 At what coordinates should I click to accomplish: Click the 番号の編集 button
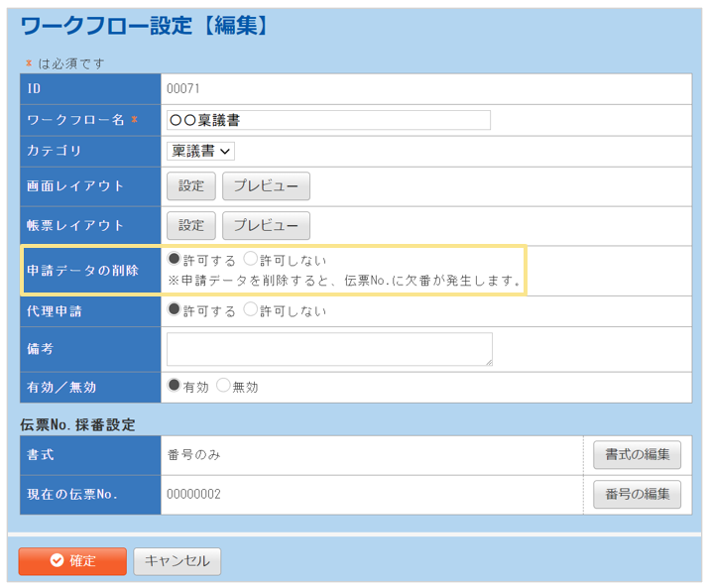point(637,494)
